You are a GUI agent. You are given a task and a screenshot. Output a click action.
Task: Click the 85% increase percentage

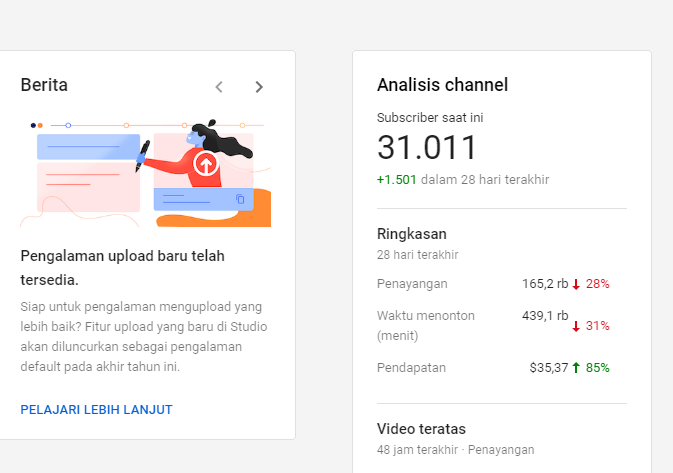pyautogui.click(x=597, y=368)
